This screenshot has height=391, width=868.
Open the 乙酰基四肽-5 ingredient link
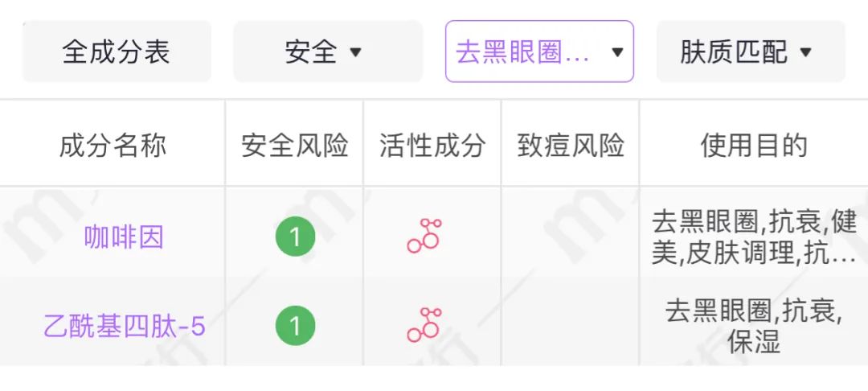125,326
